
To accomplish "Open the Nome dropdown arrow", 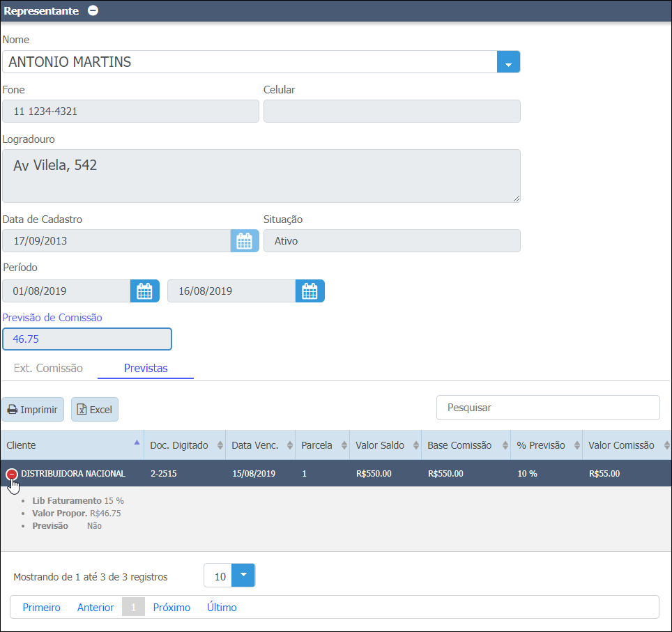I will (508, 62).
